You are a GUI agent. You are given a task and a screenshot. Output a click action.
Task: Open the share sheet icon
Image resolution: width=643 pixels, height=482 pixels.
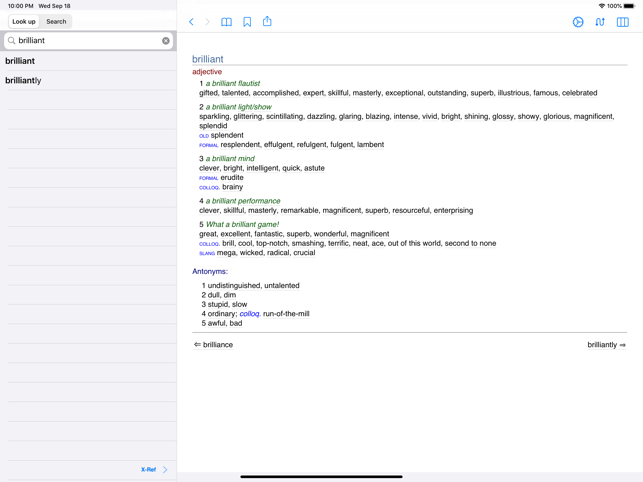click(267, 21)
